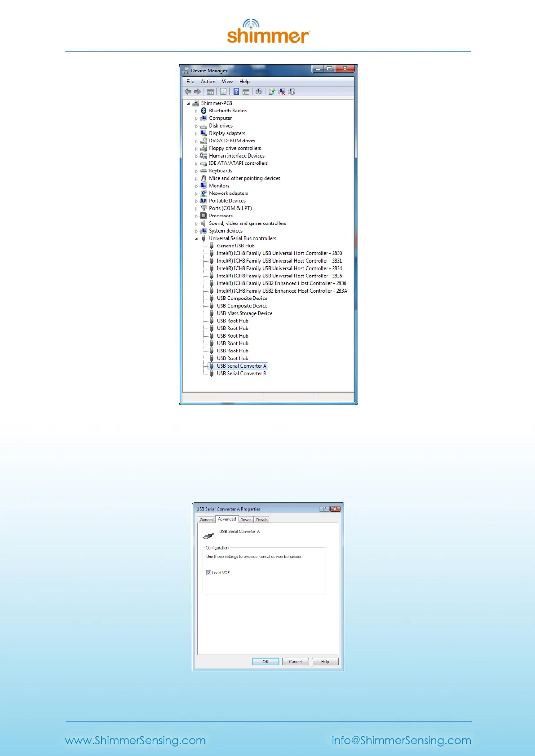This screenshot has width=535, height=756.
Task: Click the Help button in Properties dialog
Action: pyautogui.click(x=325, y=662)
